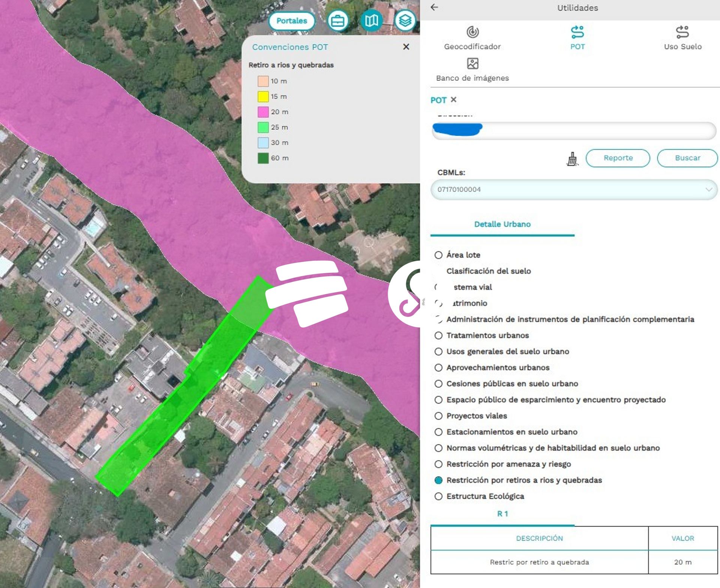720x588 pixels.
Task: Click the 25 m green swatch
Action: coord(263,127)
